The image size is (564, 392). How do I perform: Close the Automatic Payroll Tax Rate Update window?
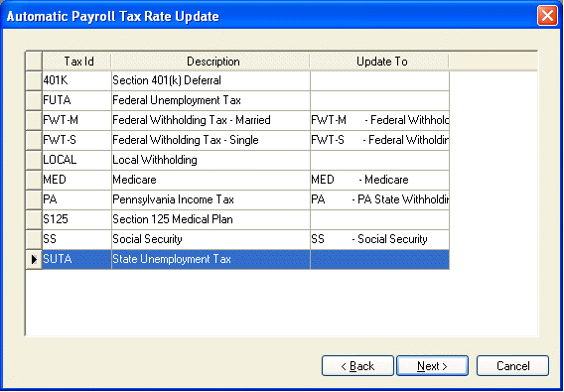[x=547, y=16]
